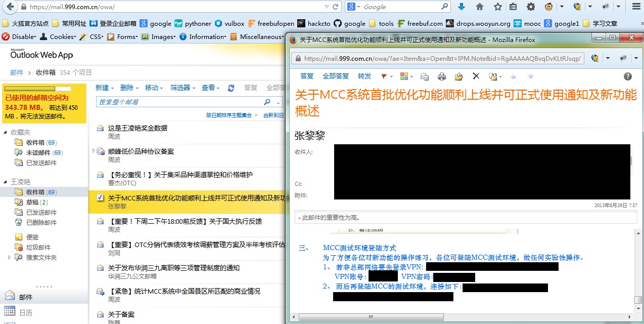Open the 筛选器 dropdown

tap(183, 88)
